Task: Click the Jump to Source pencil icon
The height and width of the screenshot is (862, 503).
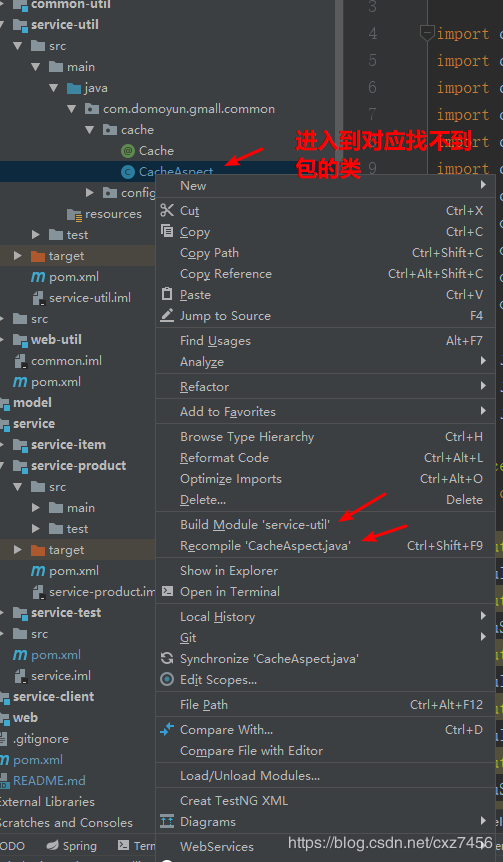Action: [x=167, y=316]
